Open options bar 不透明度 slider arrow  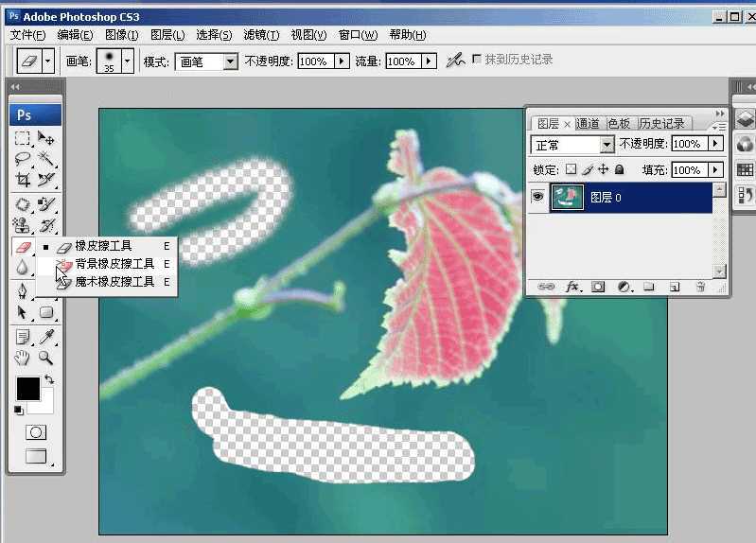click(342, 61)
